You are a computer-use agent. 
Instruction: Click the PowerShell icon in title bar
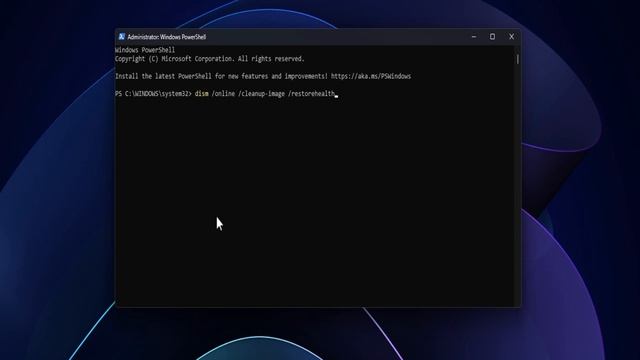(x=122, y=37)
